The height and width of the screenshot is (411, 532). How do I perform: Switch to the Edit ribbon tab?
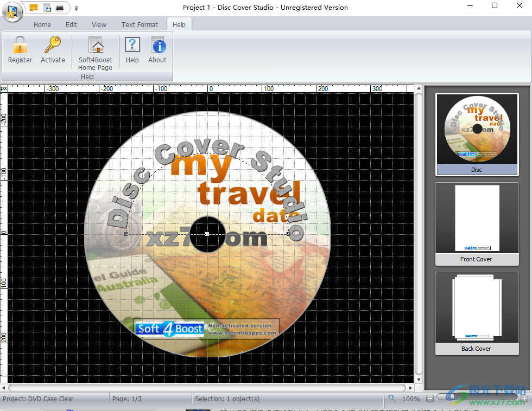[x=71, y=25]
